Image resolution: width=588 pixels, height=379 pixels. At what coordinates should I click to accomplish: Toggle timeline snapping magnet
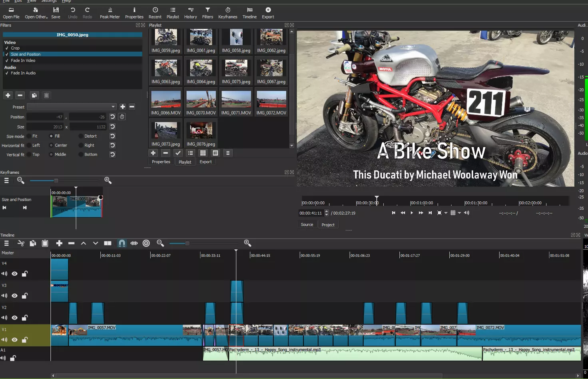(122, 243)
